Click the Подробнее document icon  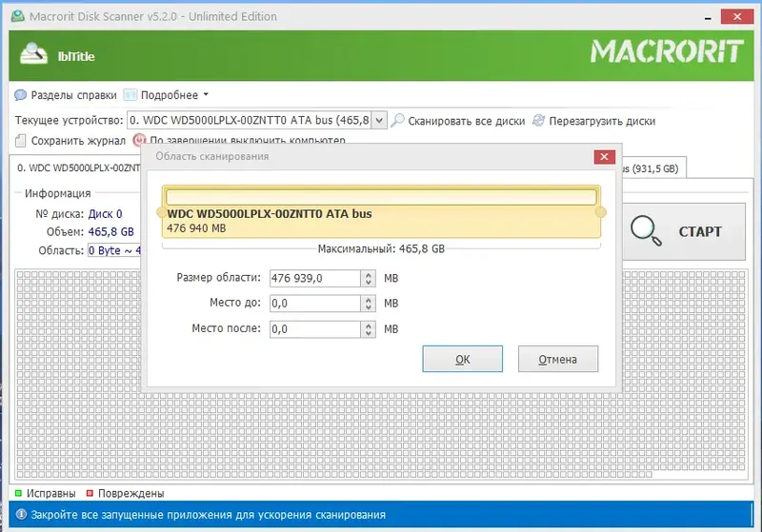(x=130, y=94)
